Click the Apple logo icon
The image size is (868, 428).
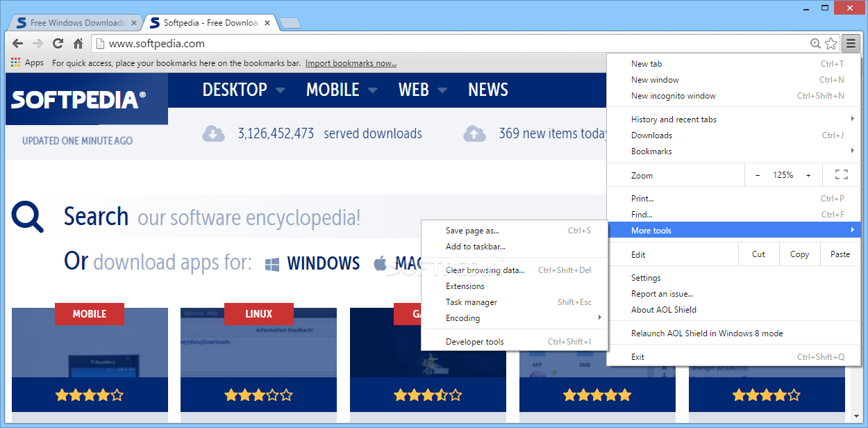tap(380, 263)
